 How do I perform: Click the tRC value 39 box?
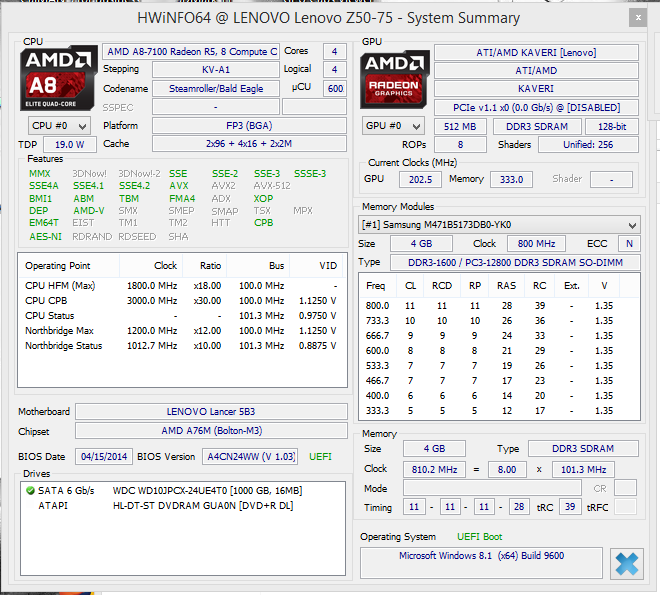click(x=570, y=507)
